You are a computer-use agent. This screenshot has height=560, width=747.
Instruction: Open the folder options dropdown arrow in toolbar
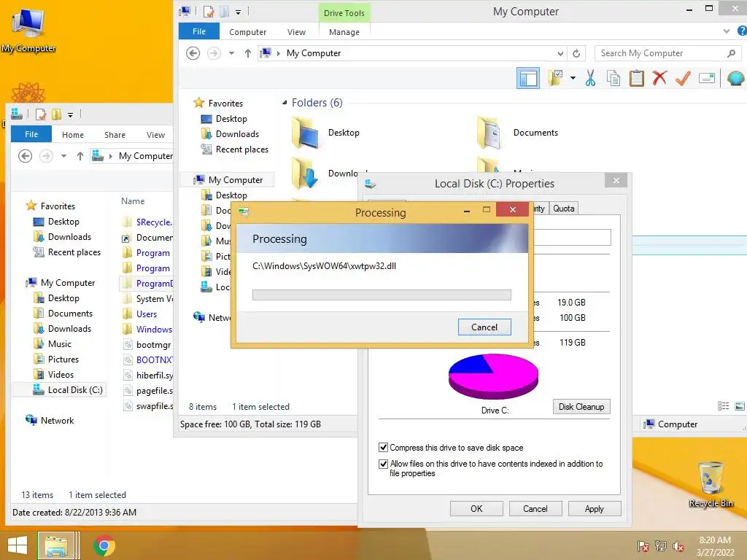(573, 78)
